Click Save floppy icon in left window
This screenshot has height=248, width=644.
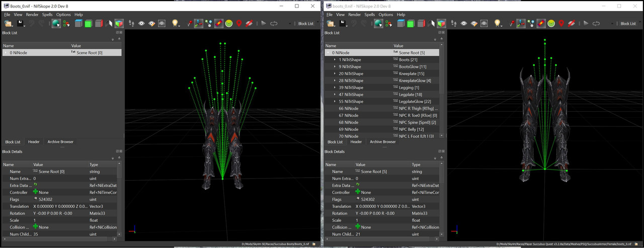coord(21,23)
